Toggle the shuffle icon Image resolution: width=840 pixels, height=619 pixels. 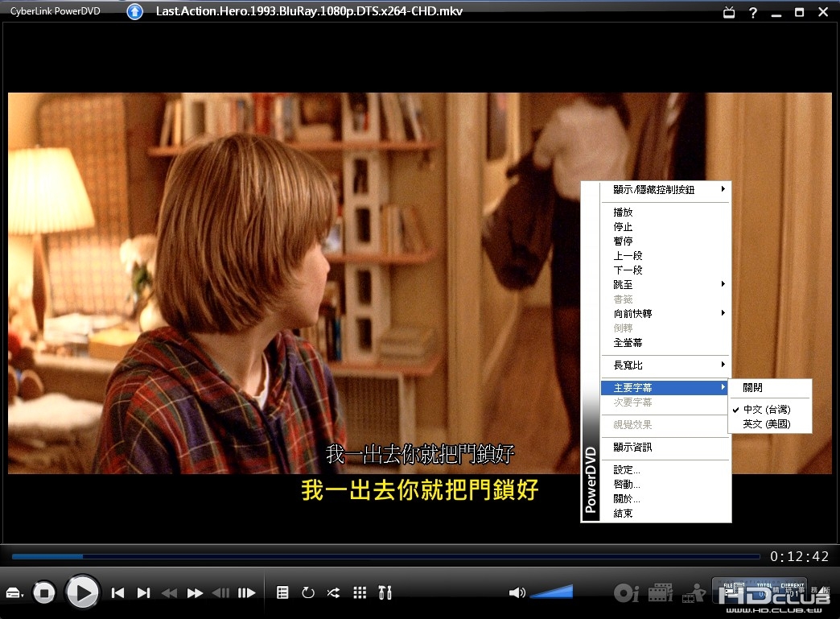333,592
